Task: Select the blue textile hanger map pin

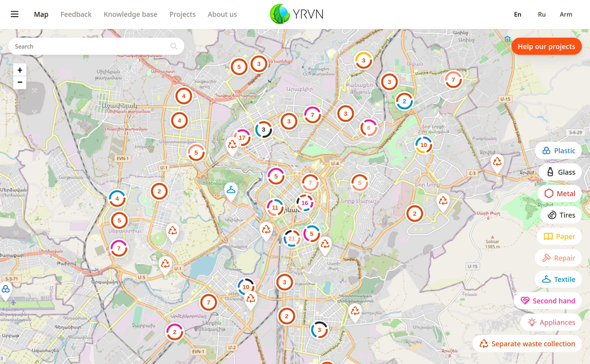Action: click(x=231, y=192)
